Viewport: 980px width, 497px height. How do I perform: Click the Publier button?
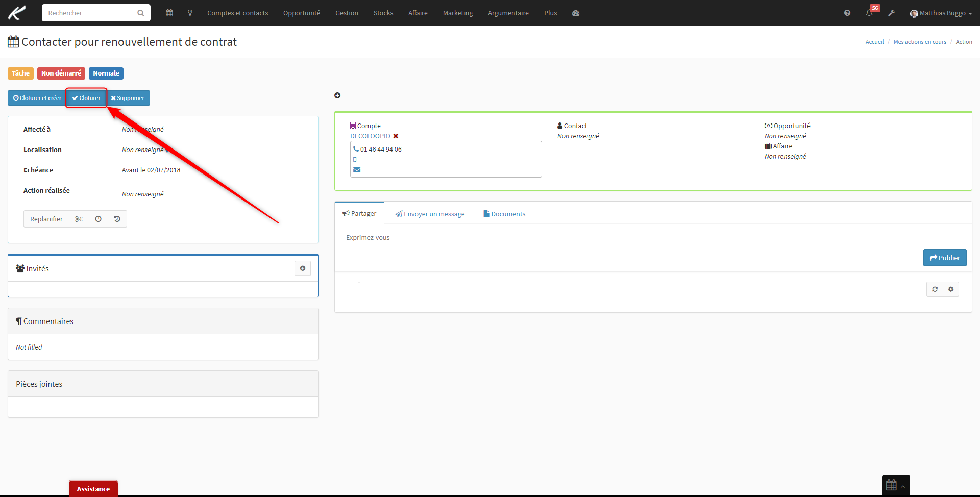coord(945,258)
